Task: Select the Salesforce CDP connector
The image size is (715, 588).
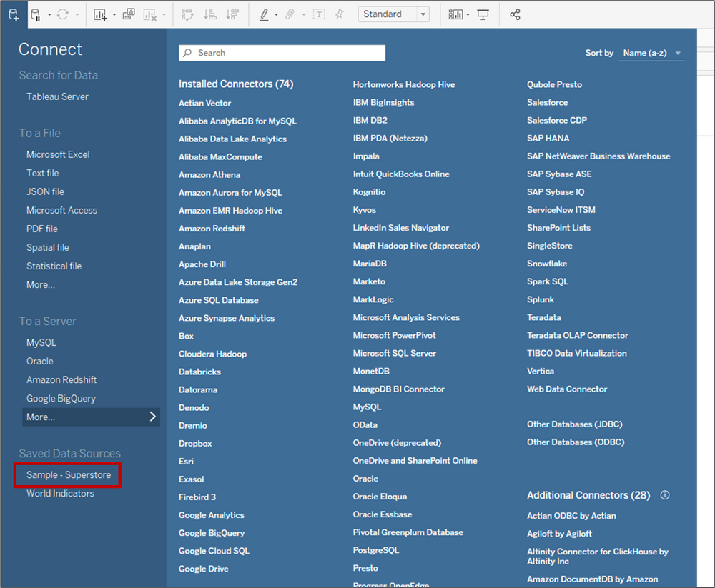Action: pos(557,120)
